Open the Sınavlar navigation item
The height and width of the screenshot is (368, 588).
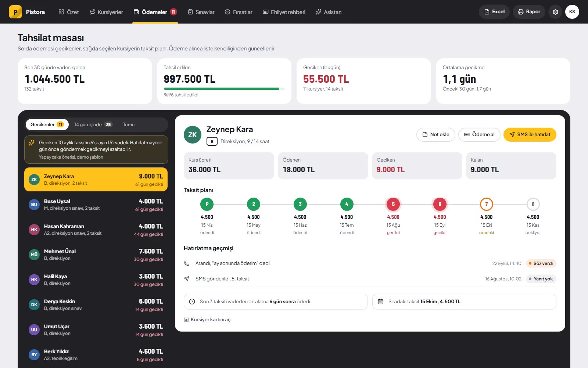[x=201, y=12]
